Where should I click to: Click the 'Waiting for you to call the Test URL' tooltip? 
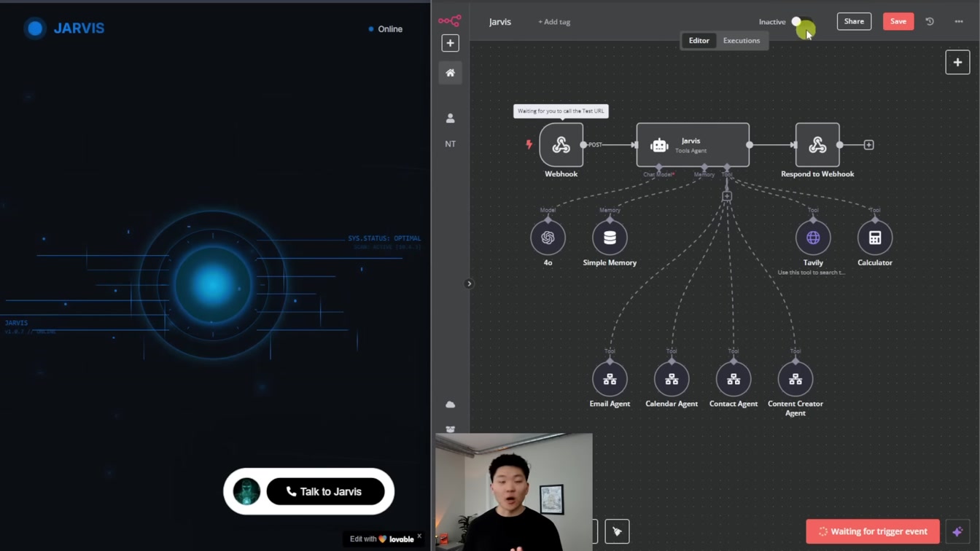pyautogui.click(x=561, y=111)
